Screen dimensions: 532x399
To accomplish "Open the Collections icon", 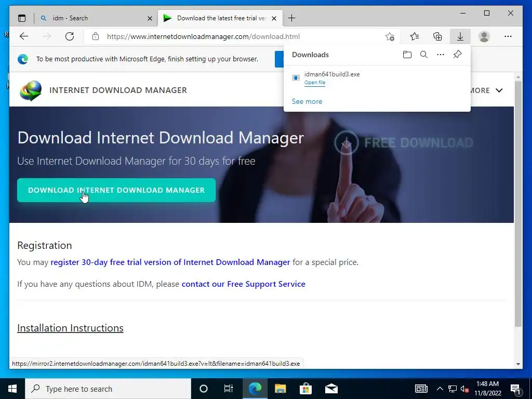I will (437, 36).
